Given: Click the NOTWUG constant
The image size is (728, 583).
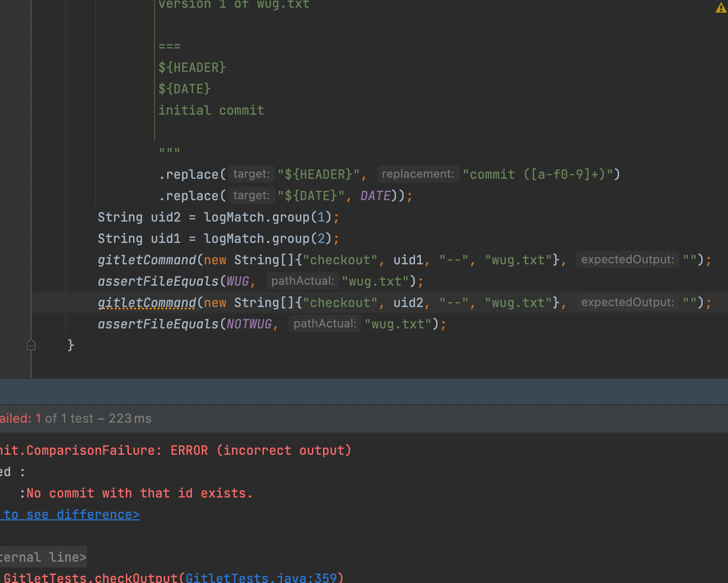Looking at the screenshot, I should pyautogui.click(x=249, y=324).
